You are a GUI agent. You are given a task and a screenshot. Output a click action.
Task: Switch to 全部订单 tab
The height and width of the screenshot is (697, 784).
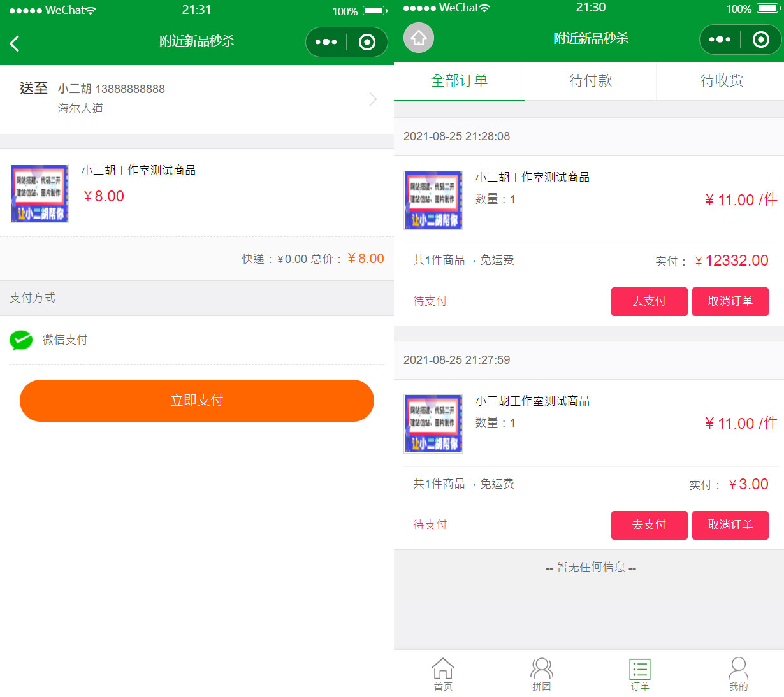(460, 81)
